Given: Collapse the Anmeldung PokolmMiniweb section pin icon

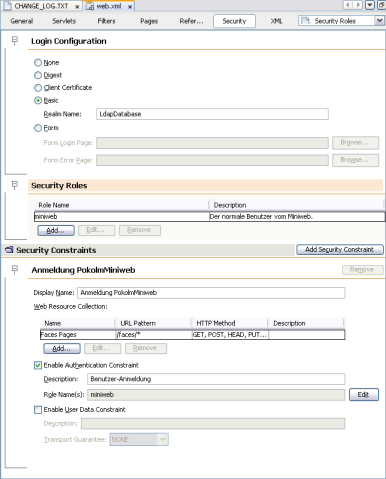Looking at the screenshot, I should point(15,269).
